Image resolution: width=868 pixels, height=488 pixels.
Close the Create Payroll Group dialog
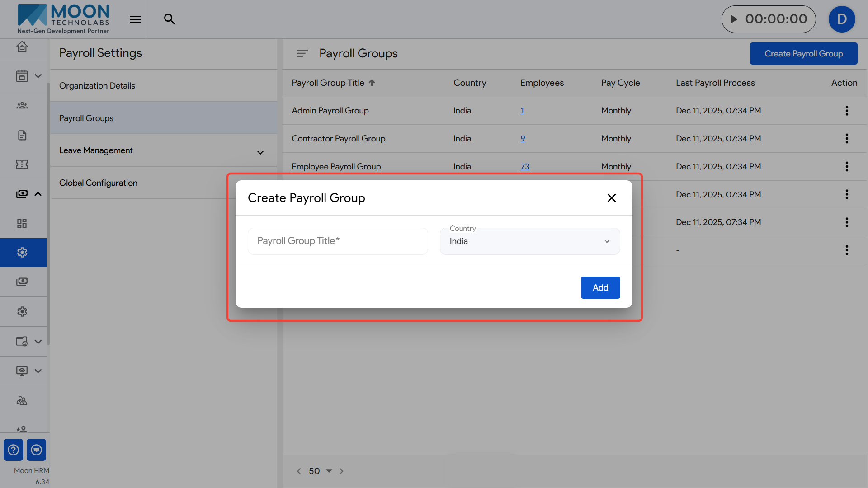(x=611, y=198)
